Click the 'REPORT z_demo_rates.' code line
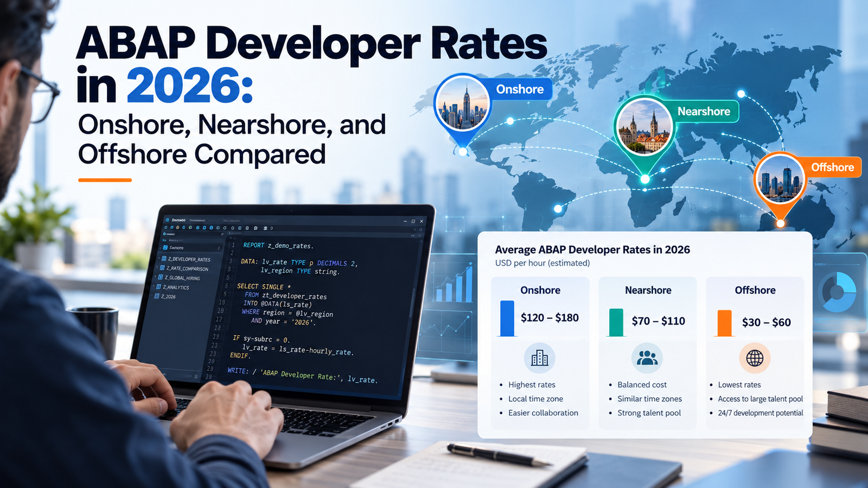The width and height of the screenshot is (868, 488). click(x=278, y=246)
